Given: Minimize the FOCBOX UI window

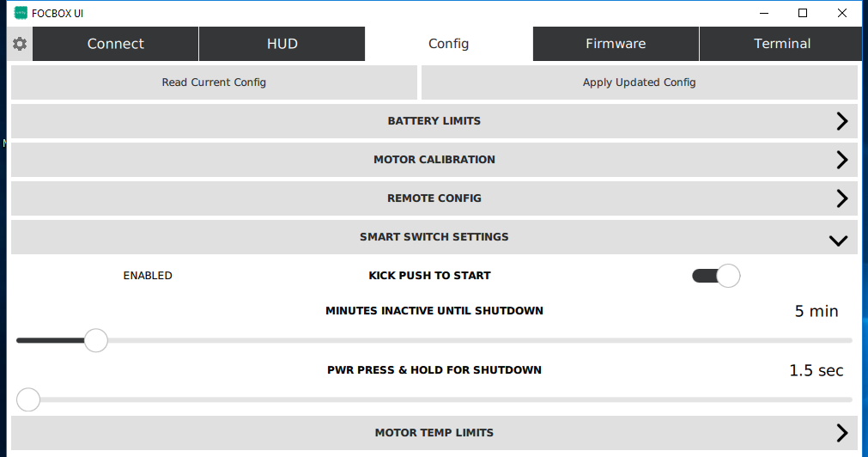Looking at the screenshot, I should tap(763, 13).
